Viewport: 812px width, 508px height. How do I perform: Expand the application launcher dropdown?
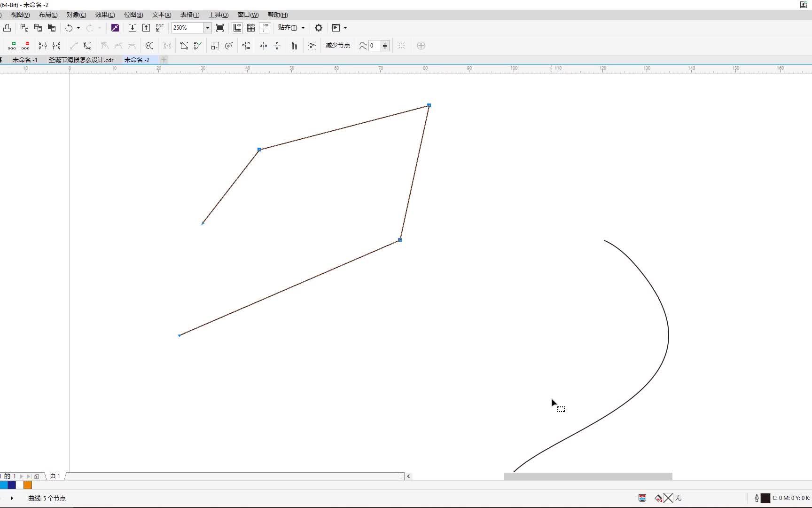[345, 28]
